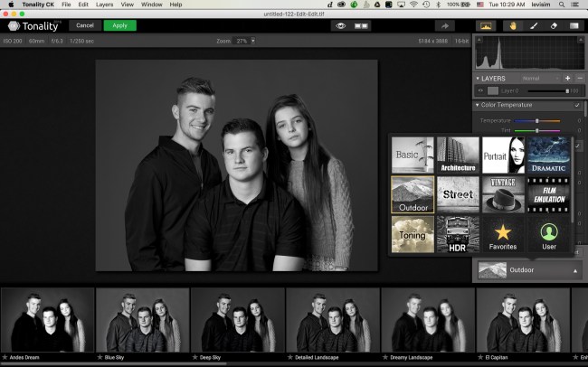This screenshot has height=367, width=588.
Task: Click the histogram left clipping triangle
Action: [x=479, y=40]
